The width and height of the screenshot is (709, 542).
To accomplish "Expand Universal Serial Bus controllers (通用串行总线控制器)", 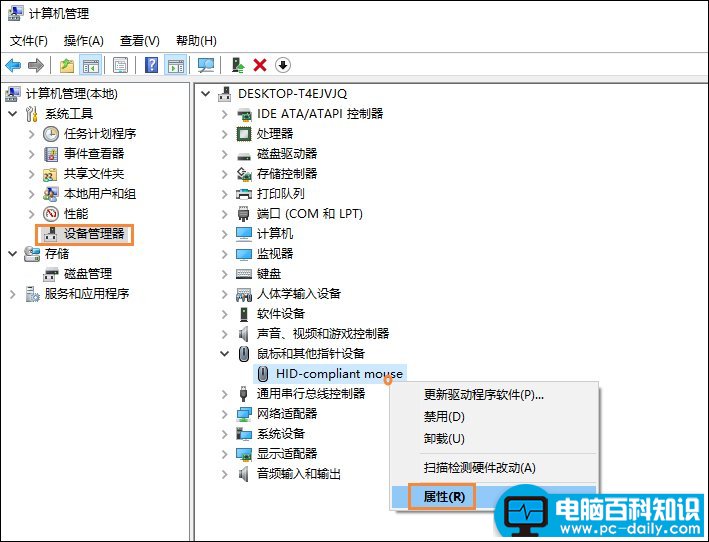I will click(224, 394).
